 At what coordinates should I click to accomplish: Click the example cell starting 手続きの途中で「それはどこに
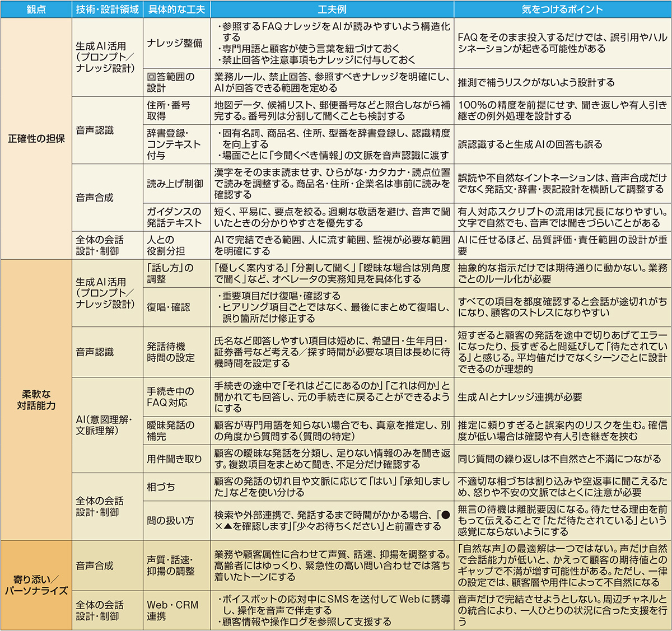pos(332,397)
